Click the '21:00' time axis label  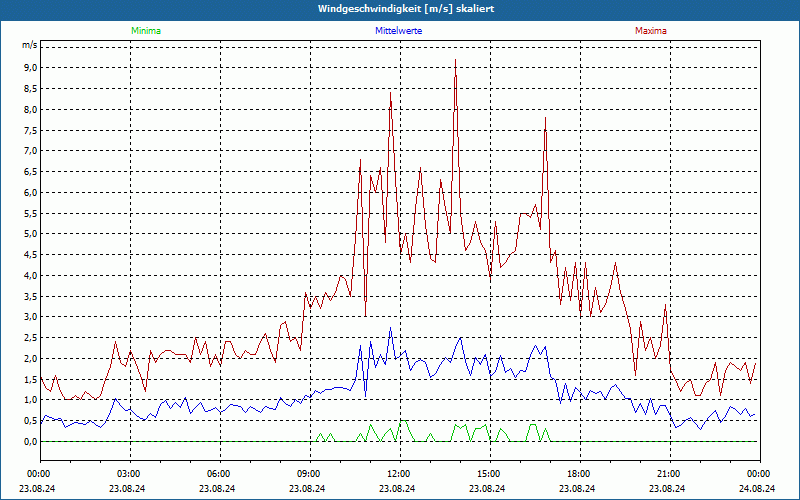pyautogui.click(x=670, y=474)
